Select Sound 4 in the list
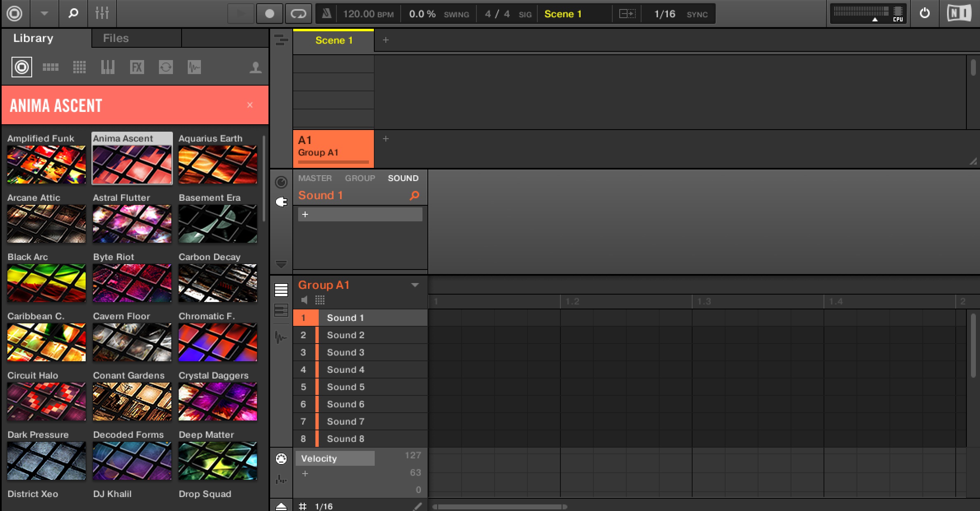Screen dimensions: 980x511 360,369
